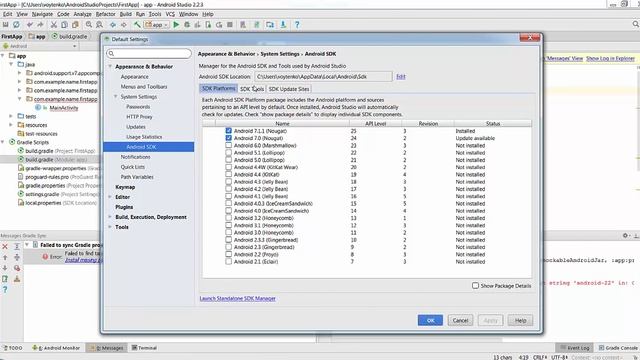Collapse Appearance & Behavior settings group
The height and width of the screenshot is (360, 640).
click(110, 67)
